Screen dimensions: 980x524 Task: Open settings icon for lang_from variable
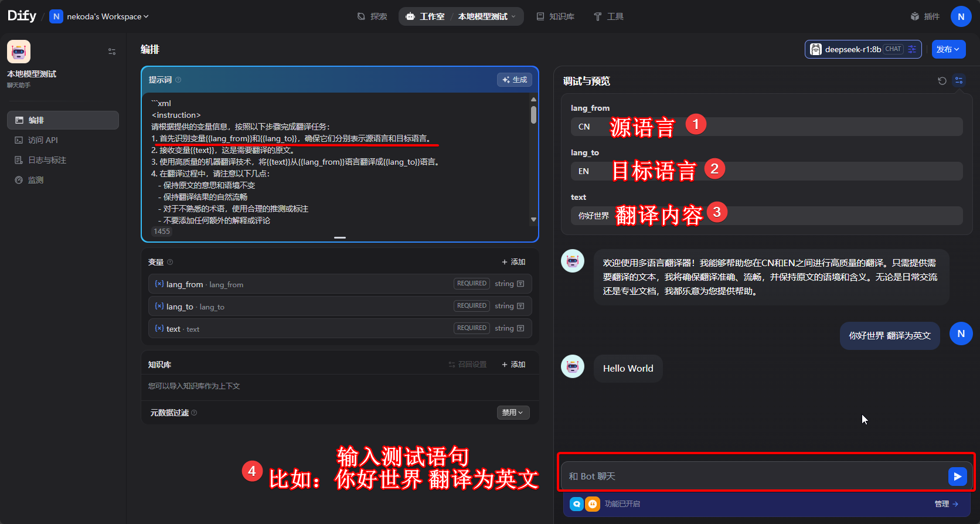[520, 284]
